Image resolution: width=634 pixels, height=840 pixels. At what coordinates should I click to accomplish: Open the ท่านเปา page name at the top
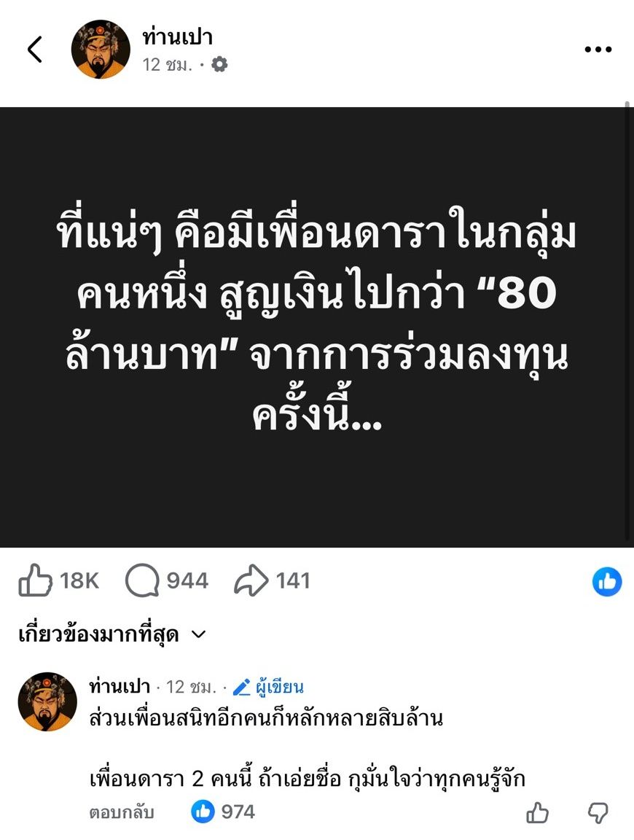pos(178,37)
